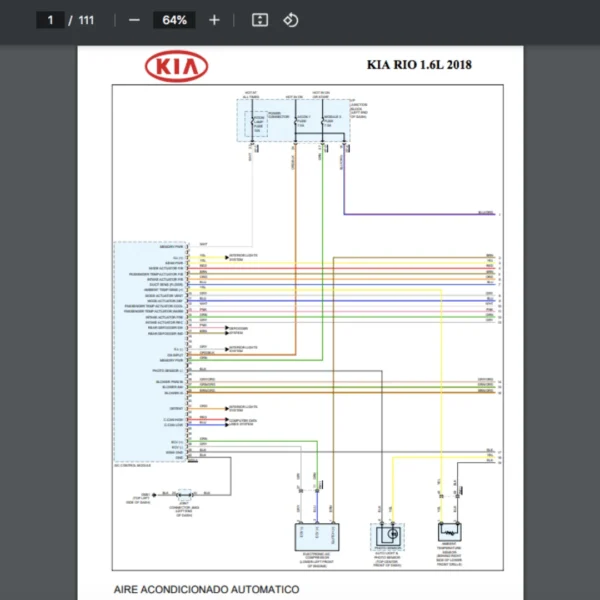
Task: Click the AIRE ACONDICIONADO AUTOMATICO caption
Action: (x=206, y=590)
